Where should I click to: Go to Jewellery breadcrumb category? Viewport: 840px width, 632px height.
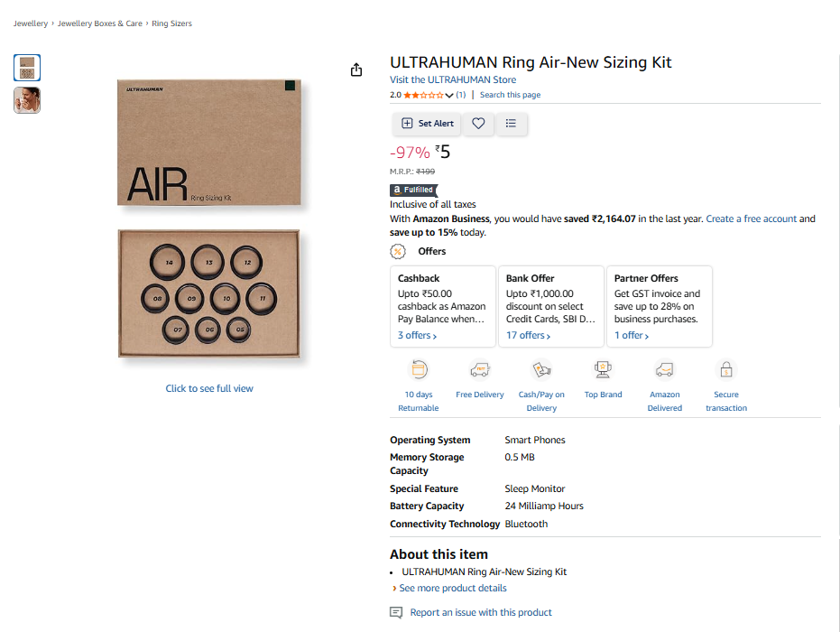[x=31, y=23]
